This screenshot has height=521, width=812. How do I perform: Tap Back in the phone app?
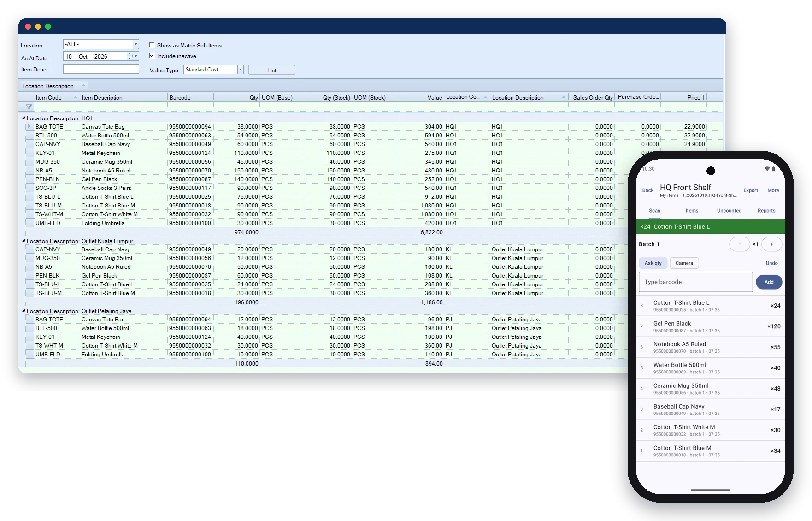(647, 190)
